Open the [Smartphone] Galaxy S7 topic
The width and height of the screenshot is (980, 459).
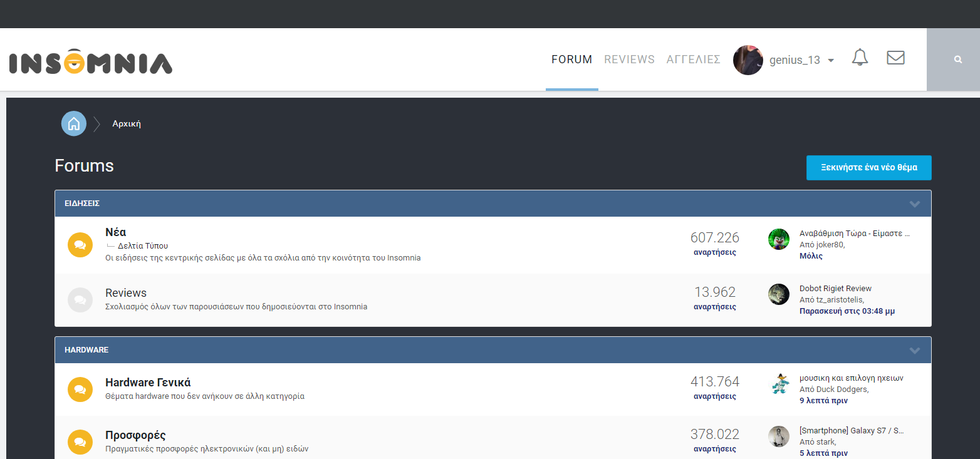(852, 431)
